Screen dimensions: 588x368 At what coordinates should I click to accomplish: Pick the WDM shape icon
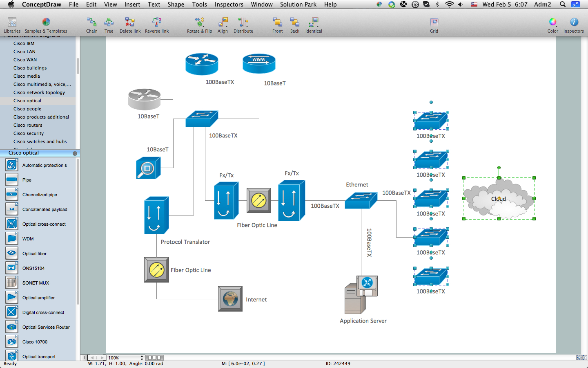coord(12,239)
